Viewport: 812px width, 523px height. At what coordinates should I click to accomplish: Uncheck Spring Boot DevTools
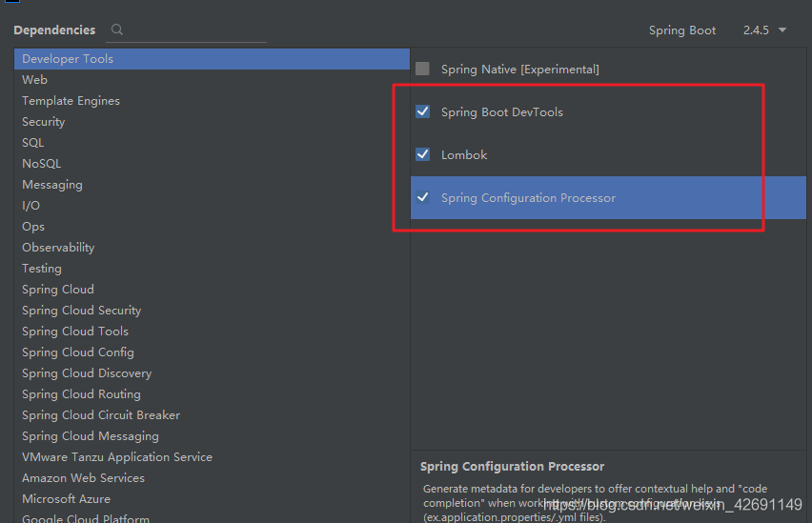pyautogui.click(x=422, y=112)
